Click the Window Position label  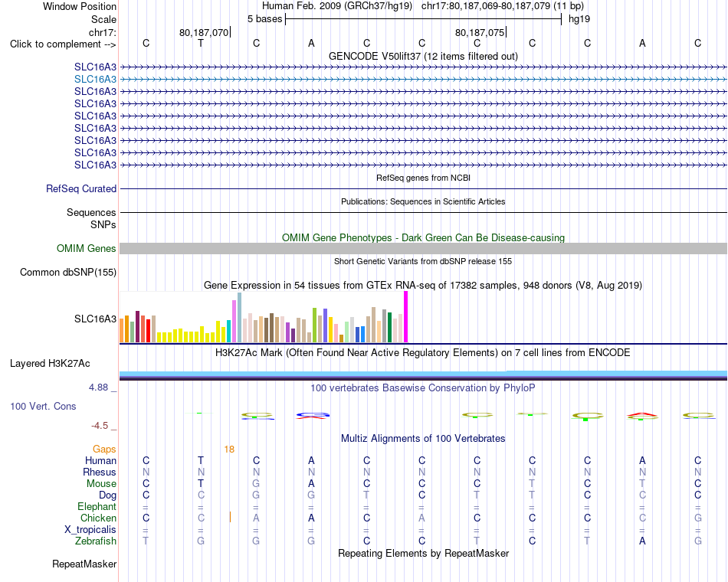tap(80, 6)
